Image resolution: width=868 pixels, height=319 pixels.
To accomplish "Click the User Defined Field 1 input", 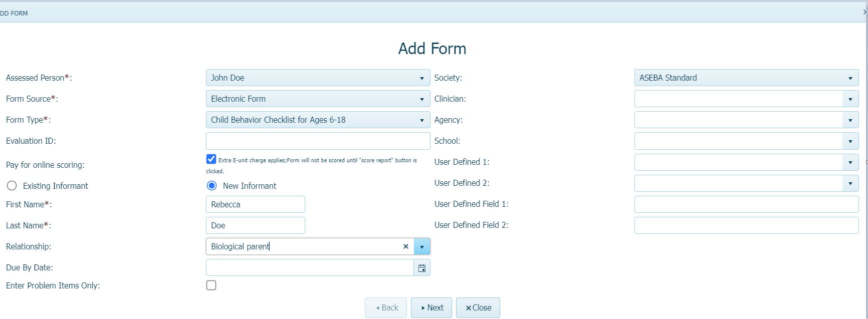I will click(746, 204).
